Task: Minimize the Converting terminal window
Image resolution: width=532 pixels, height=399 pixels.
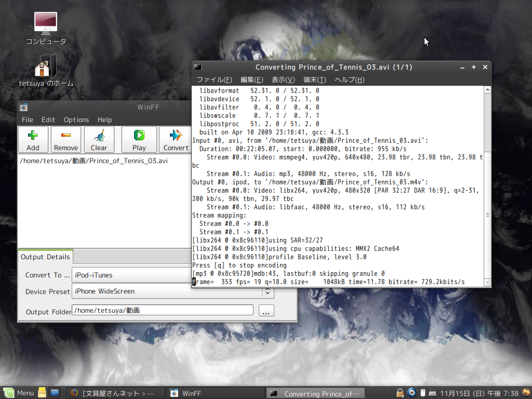Action: 462,68
